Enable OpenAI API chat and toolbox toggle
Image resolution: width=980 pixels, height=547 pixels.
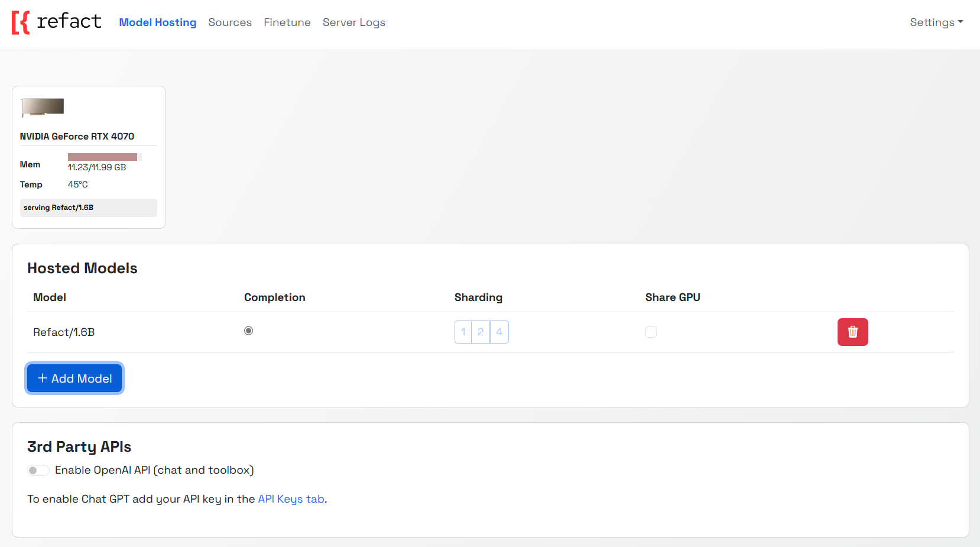38,470
